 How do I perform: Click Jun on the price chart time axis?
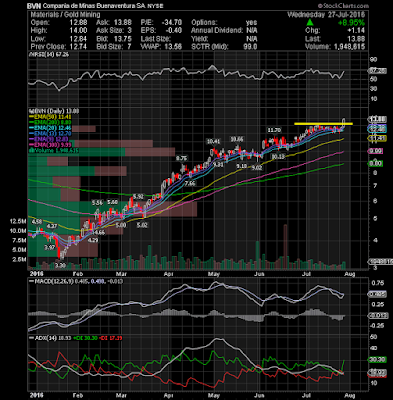pos(259,274)
